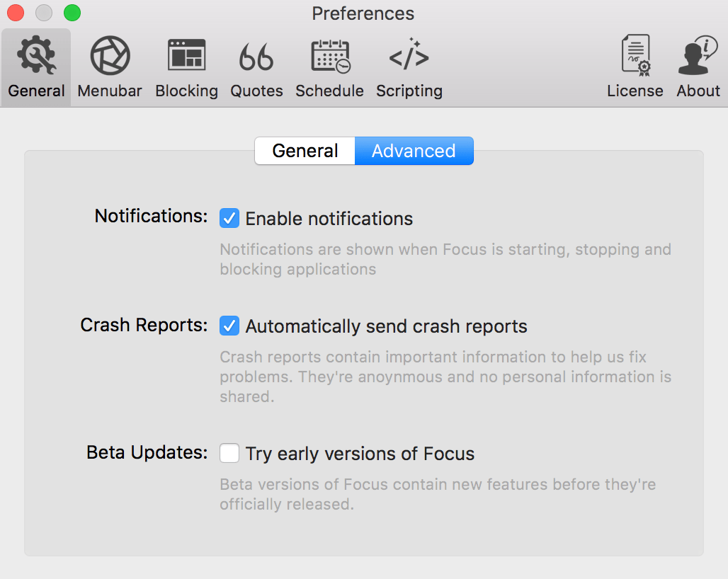Enable Try early versions of Focus

click(229, 453)
